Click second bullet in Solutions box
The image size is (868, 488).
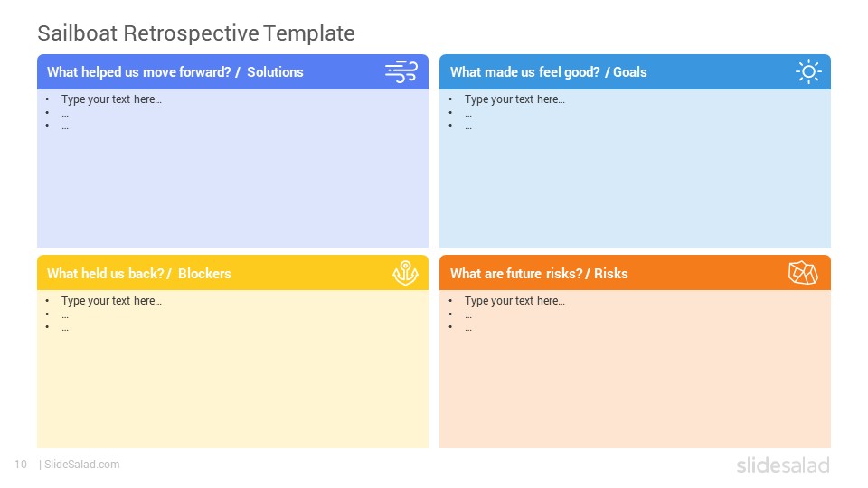click(x=65, y=115)
